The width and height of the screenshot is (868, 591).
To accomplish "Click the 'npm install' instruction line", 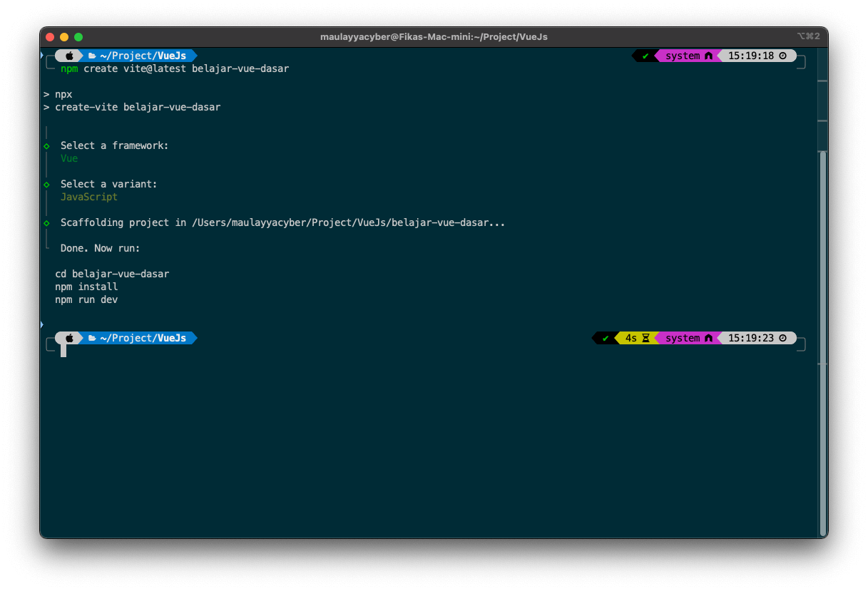I will [86, 287].
